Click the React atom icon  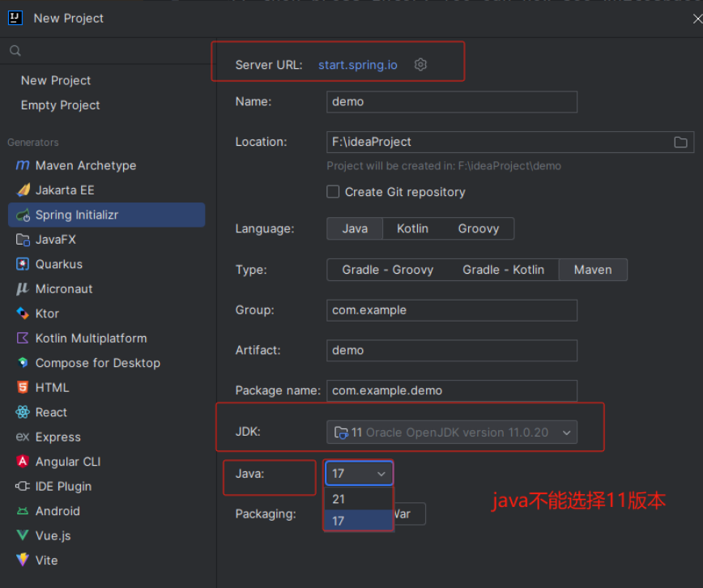point(23,411)
